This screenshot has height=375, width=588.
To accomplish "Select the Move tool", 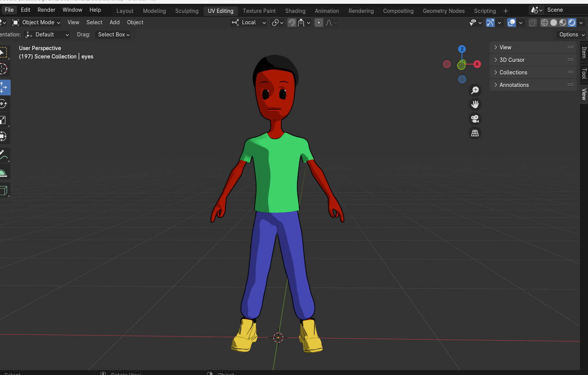I will (3, 87).
